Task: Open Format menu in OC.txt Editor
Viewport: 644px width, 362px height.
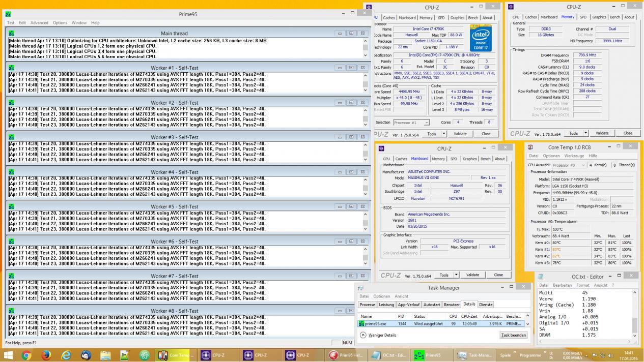Action: click(x=582, y=285)
